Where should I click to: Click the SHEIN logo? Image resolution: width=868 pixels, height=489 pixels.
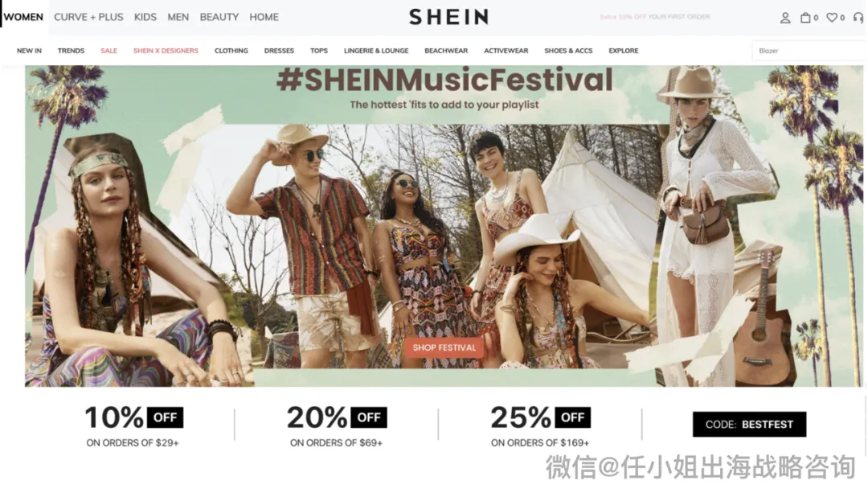(449, 17)
